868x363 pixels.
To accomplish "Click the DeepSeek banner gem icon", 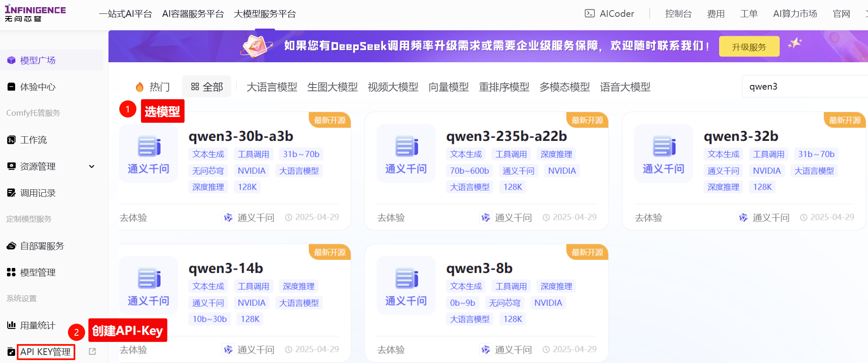I will 256,46.
